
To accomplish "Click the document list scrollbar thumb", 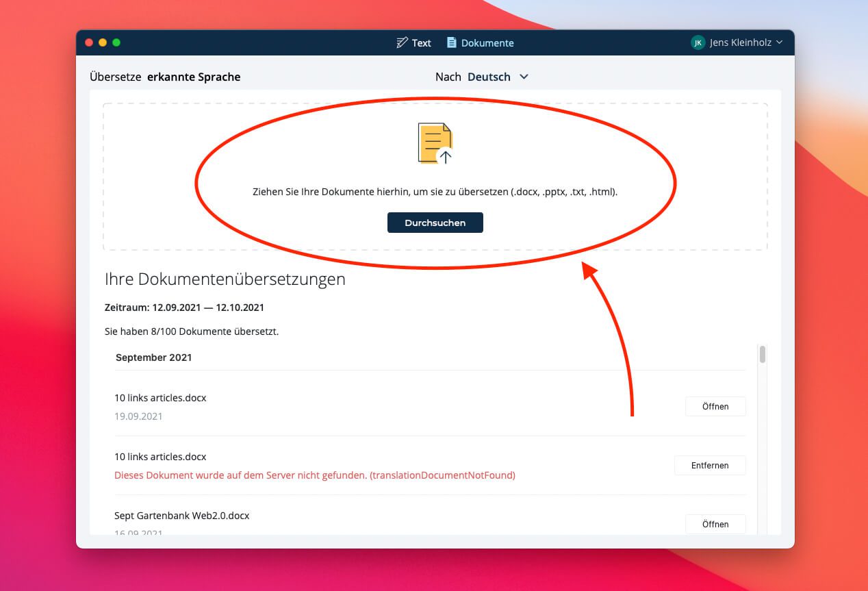I will tap(762, 354).
